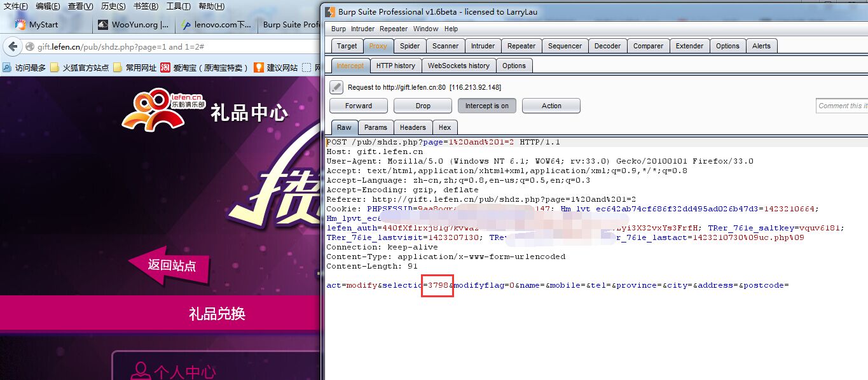The height and width of the screenshot is (380, 868).
Task: Switch to the Spider tab
Action: [x=410, y=46]
